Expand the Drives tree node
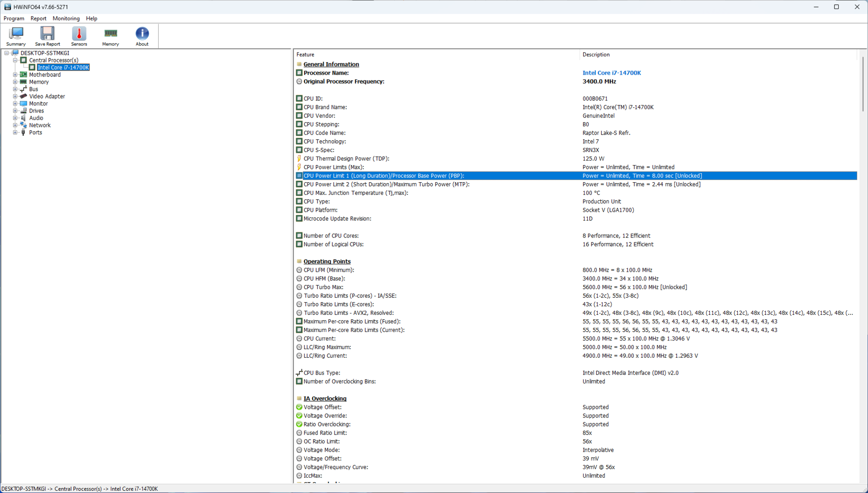The height and width of the screenshot is (493, 868). 15,111
